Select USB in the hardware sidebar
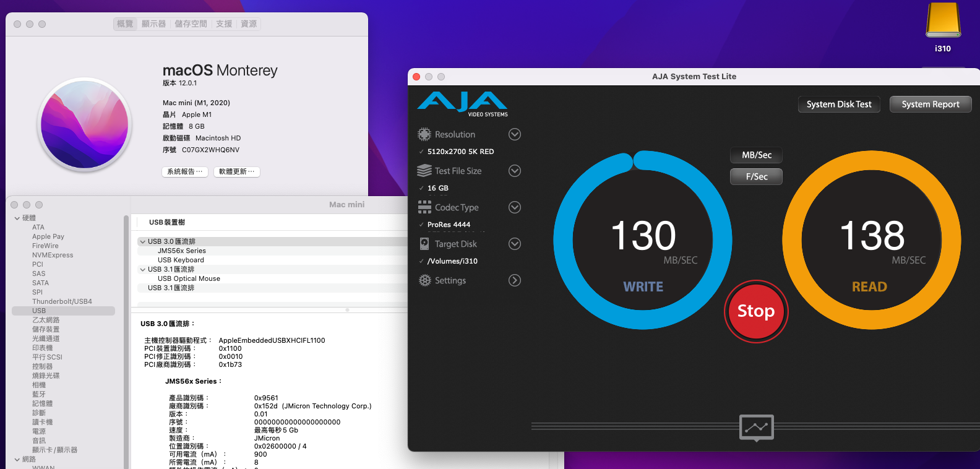The width and height of the screenshot is (980, 469). pyautogui.click(x=63, y=311)
